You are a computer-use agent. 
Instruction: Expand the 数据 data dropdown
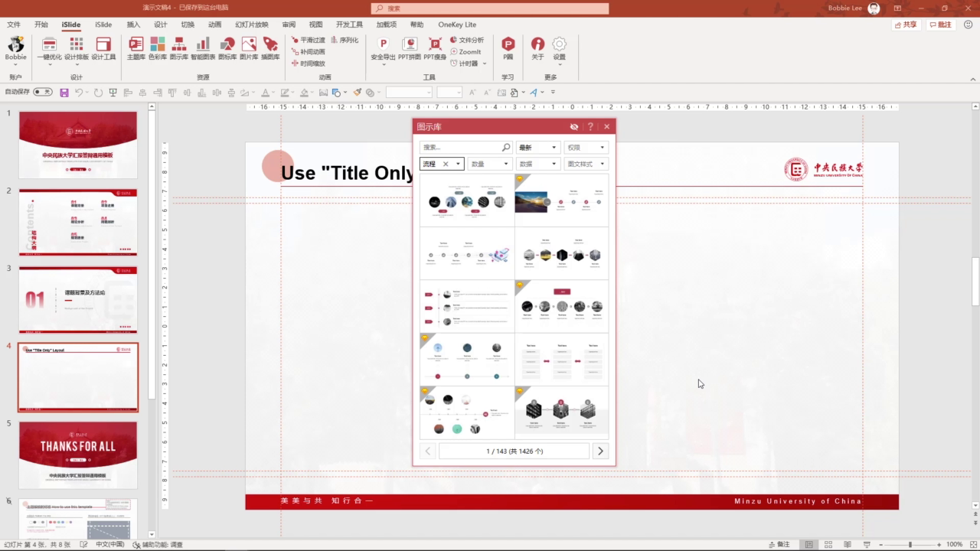coord(538,164)
